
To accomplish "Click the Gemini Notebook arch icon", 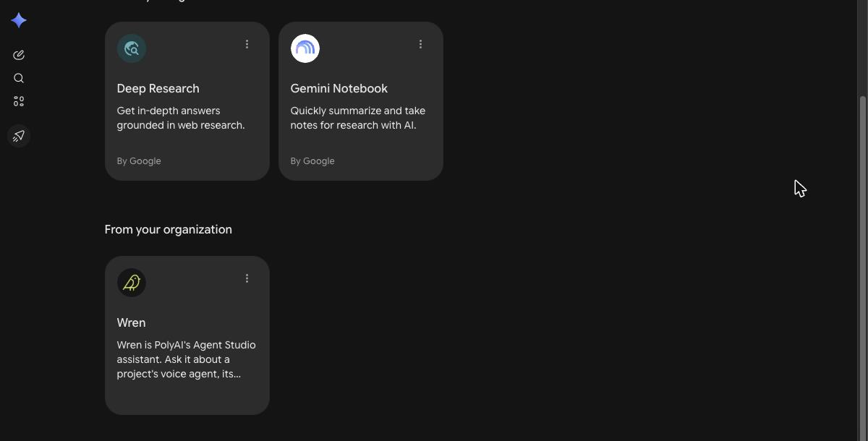I will point(305,48).
